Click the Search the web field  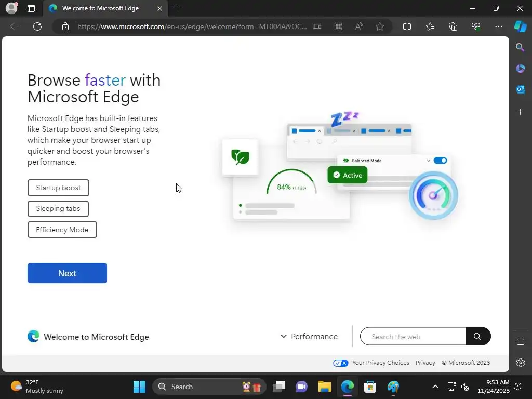pyautogui.click(x=413, y=337)
